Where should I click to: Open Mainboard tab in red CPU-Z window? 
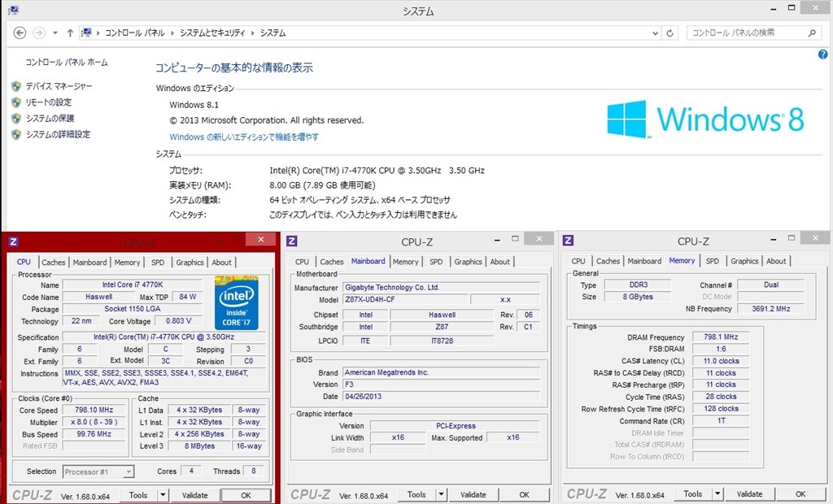click(89, 263)
